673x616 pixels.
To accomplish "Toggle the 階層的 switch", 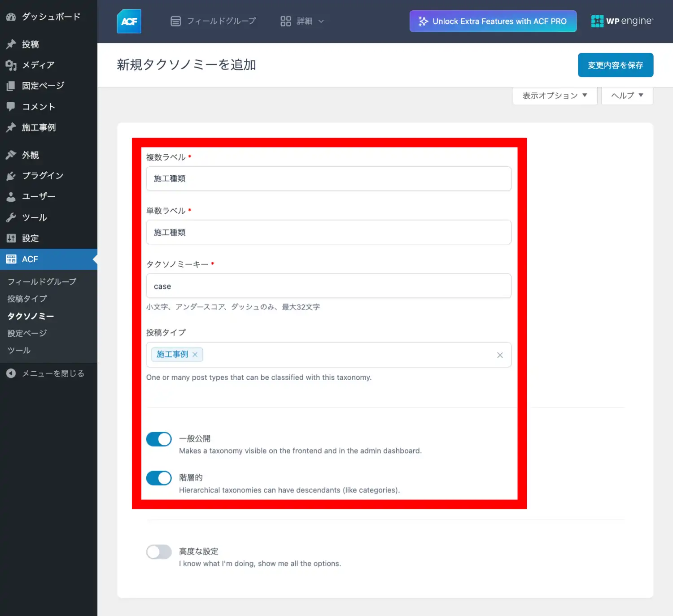I will tap(159, 478).
